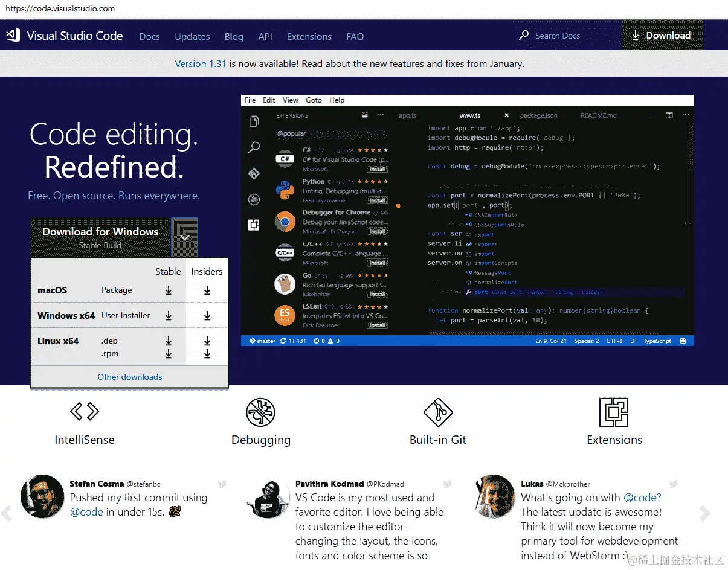Click Twitter bird icon on Pavithra's tweet

click(447, 484)
